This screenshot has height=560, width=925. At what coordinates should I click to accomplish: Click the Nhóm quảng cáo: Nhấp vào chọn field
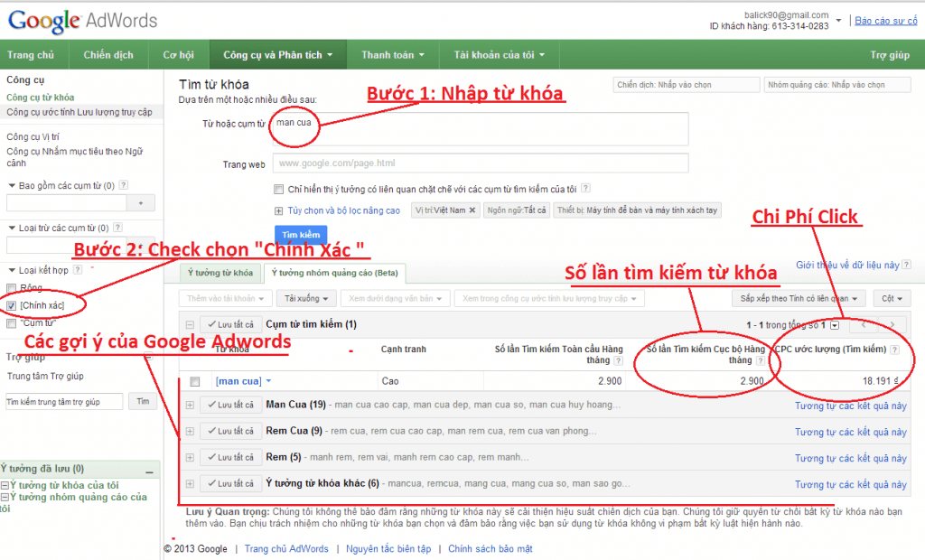837,85
